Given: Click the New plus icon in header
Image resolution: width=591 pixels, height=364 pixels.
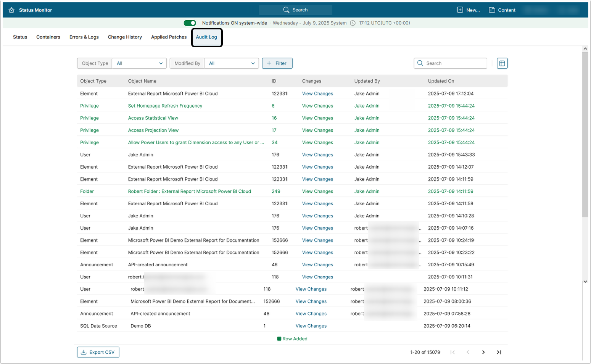Looking at the screenshot, I should (460, 10).
